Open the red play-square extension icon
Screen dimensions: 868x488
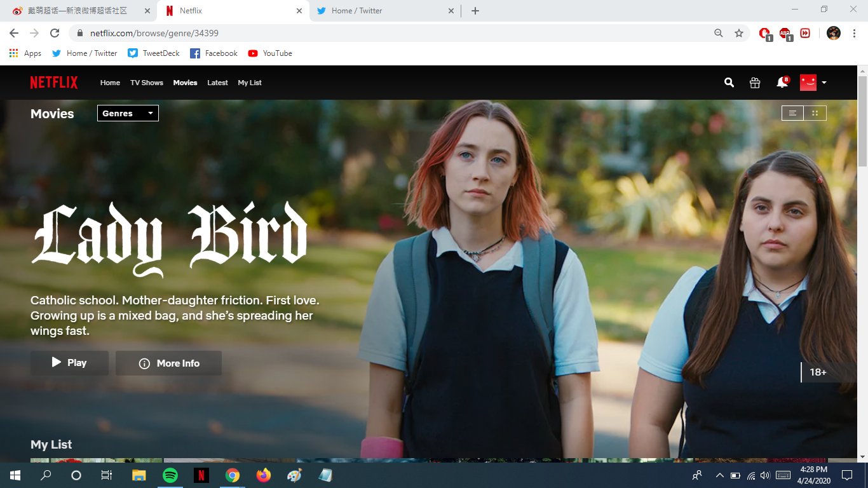pos(805,33)
